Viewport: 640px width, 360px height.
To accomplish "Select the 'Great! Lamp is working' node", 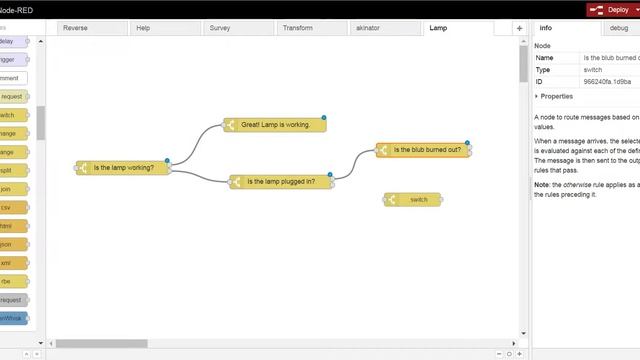I will click(275, 124).
